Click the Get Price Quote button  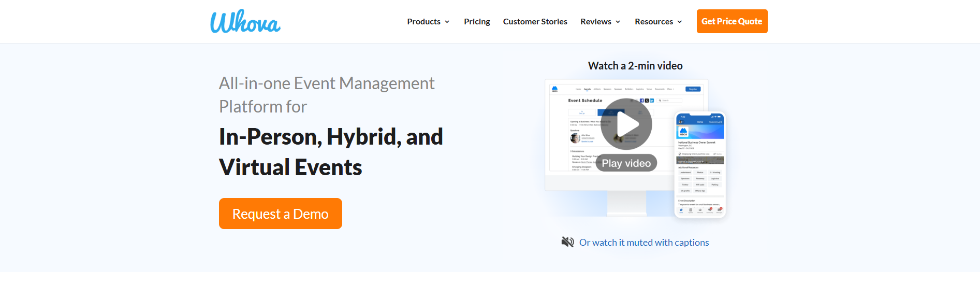point(732,21)
